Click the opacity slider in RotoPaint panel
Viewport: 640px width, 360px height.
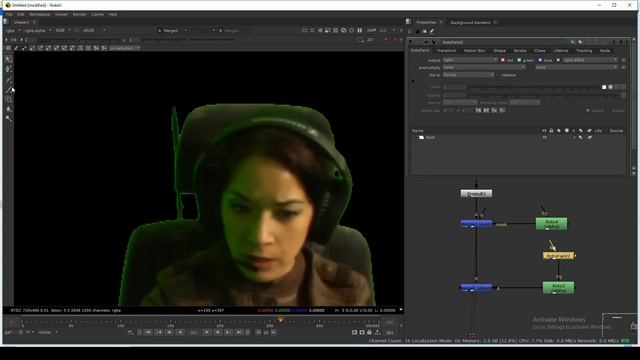pos(544,95)
